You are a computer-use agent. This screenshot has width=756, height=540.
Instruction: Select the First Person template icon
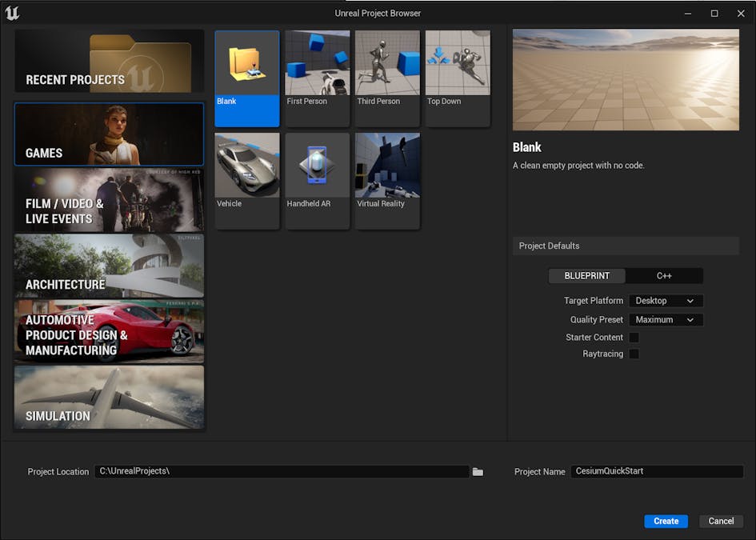tap(317, 62)
